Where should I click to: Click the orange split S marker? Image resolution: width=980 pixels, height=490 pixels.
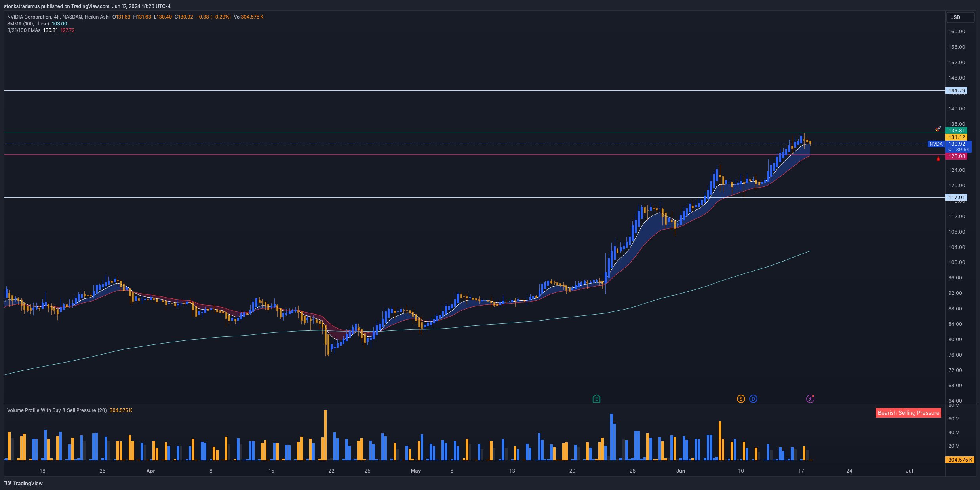pyautogui.click(x=740, y=399)
